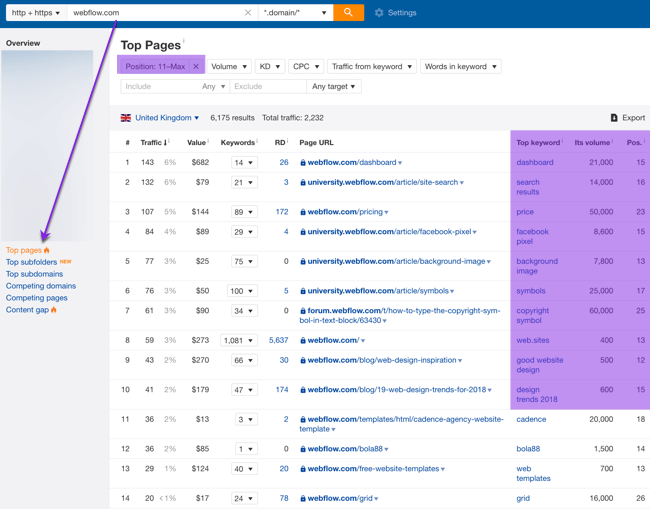The image size is (650, 509).
Task: Click the United Kingdom flag icon
Action: [126, 118]
